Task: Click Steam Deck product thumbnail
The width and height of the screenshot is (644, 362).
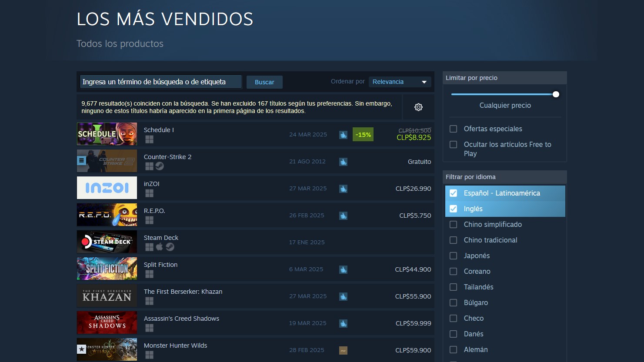Action: pyautogui.click(x=107, y=242)
